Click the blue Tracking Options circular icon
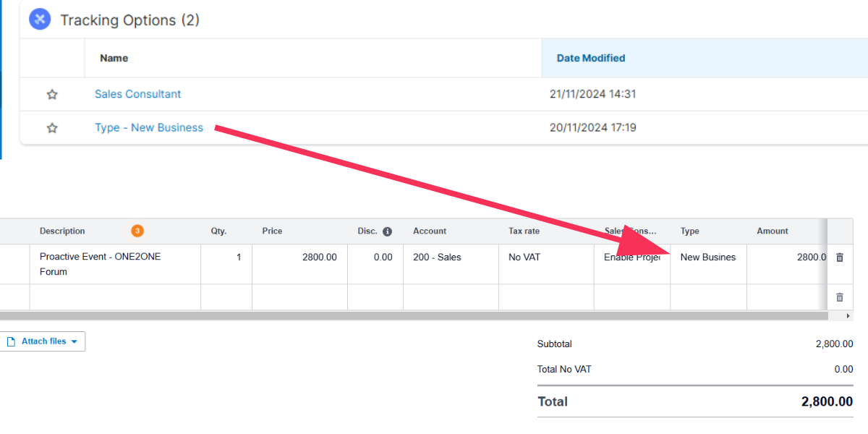868x434 pixels. point(40,19)
